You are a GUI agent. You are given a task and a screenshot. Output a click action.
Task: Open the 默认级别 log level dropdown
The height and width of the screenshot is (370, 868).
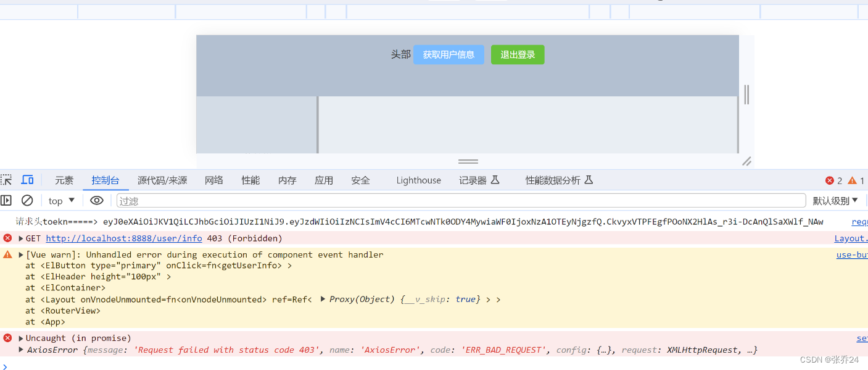coord(836,200)
